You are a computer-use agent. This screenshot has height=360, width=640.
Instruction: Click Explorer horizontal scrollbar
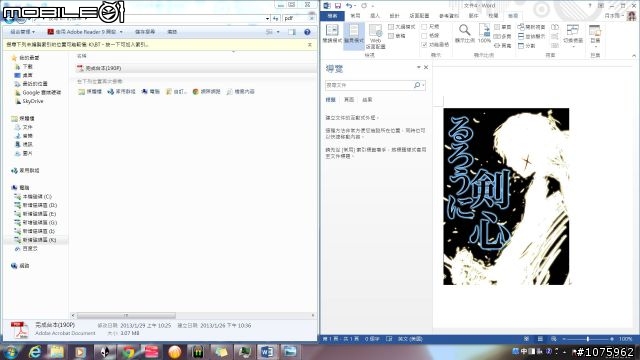coord(127,316)
